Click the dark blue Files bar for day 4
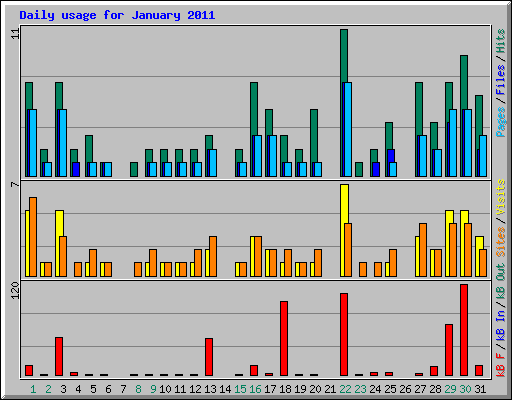This screenshot has width=512, height=400. 76,169
